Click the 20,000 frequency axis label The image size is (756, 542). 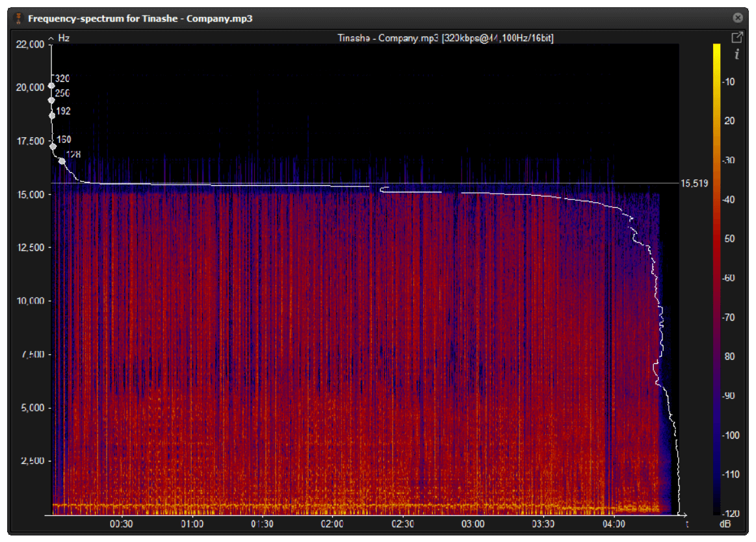30,87
